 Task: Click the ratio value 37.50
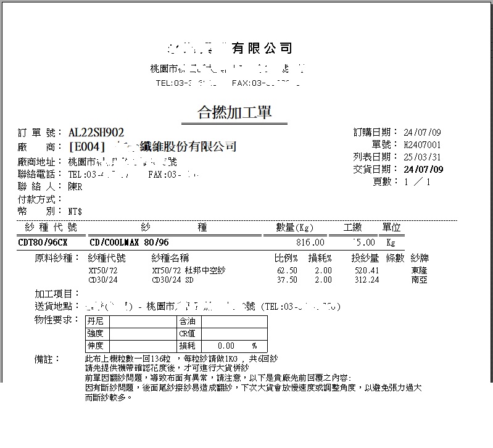pos(287,280)
